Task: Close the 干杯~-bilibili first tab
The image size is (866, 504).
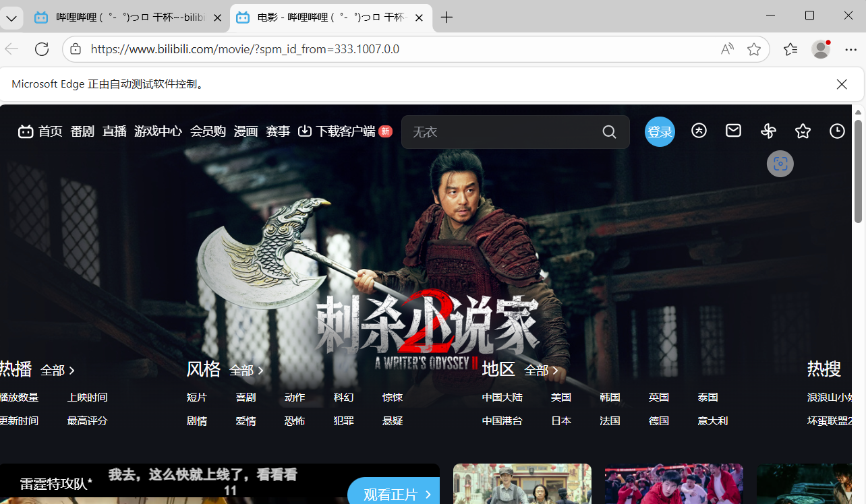Action: tap(217, 18)
